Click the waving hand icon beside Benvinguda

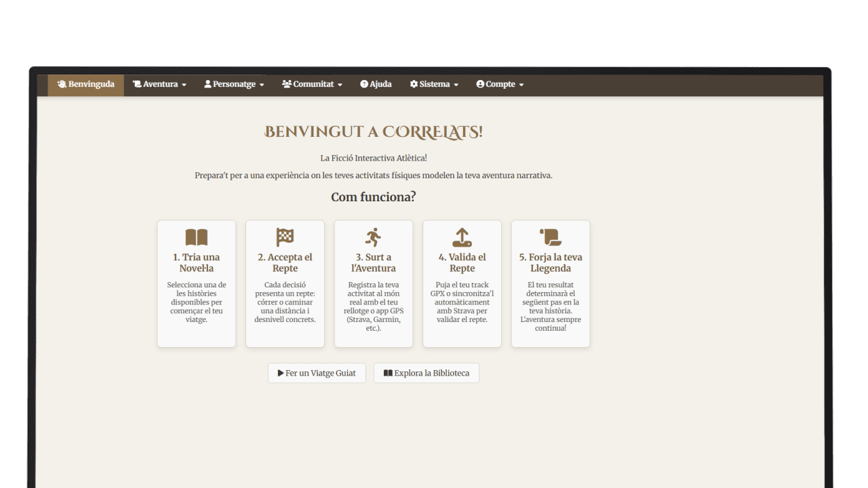click(62, 85)
